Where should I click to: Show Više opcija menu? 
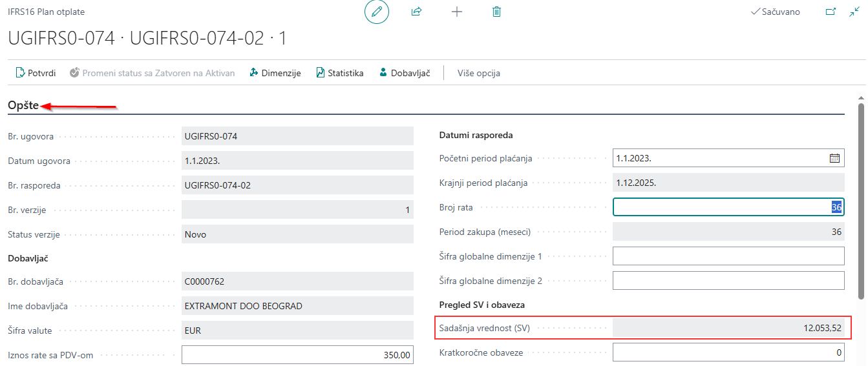[x=479, y=73]
